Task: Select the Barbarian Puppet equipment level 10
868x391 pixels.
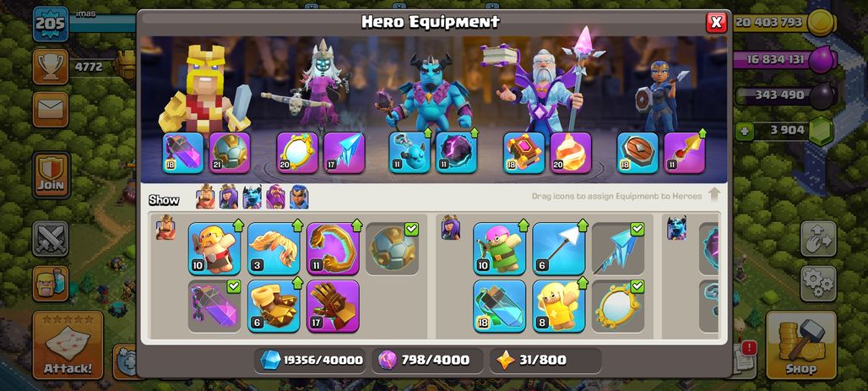Action: (x=214, y=248)
